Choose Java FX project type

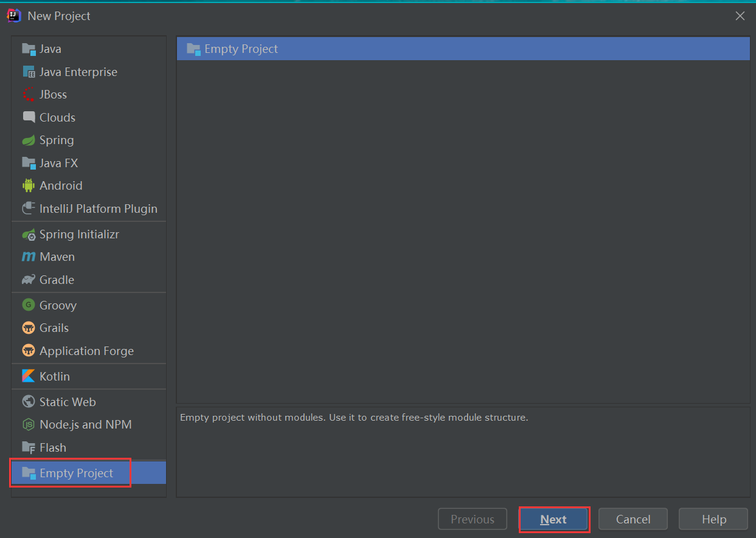59,163
